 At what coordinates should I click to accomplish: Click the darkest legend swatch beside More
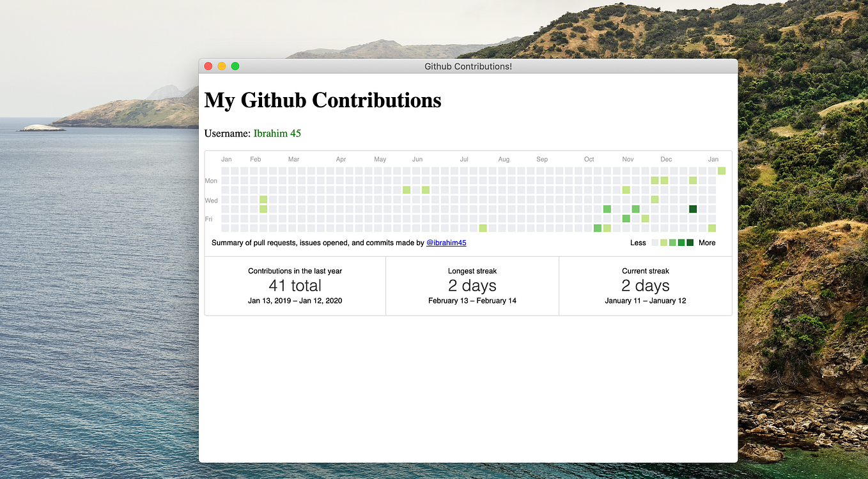click(690, 243)
